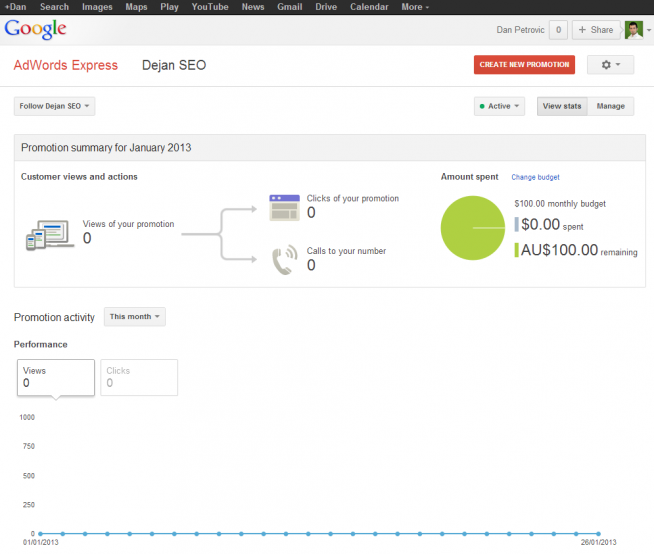Click the Performance heading
The width and height of the screenshot is (654, 554).
(x=40, y=344)
